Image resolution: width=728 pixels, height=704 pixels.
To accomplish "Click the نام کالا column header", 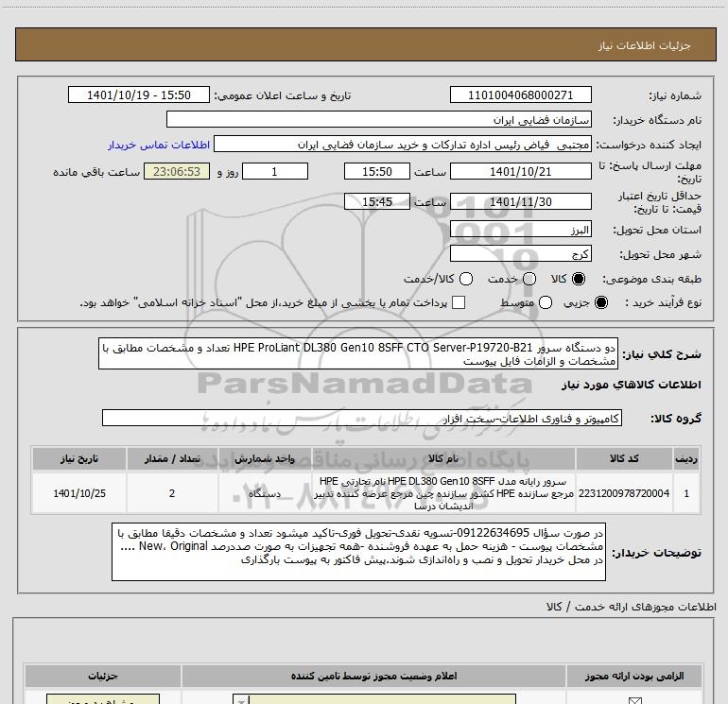I will (x=442, y=459).
